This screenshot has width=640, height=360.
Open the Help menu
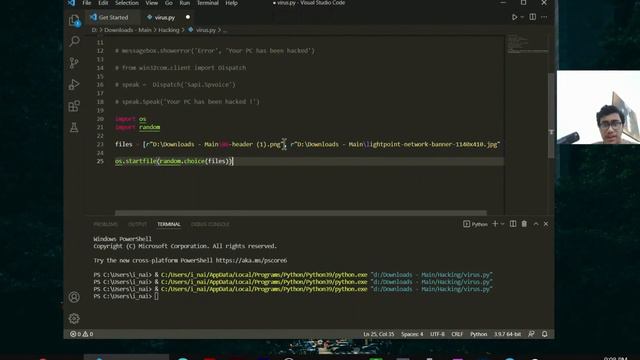point(231,3)
